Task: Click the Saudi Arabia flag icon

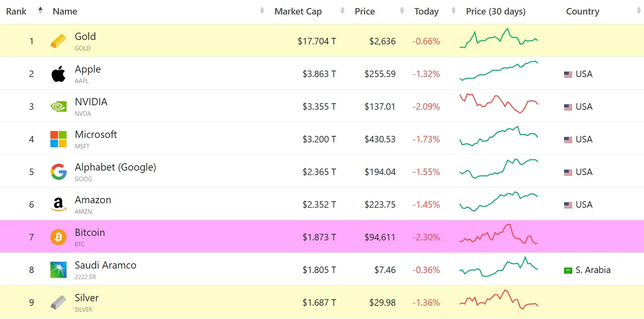Action: [568, 271]
